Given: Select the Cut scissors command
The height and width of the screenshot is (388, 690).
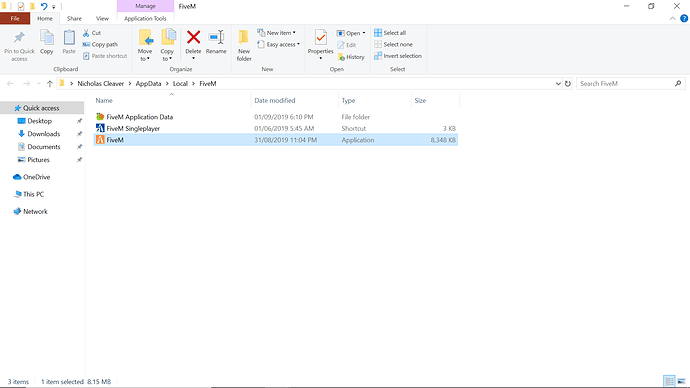Looking at the screenshot, I should click(92, 33).
